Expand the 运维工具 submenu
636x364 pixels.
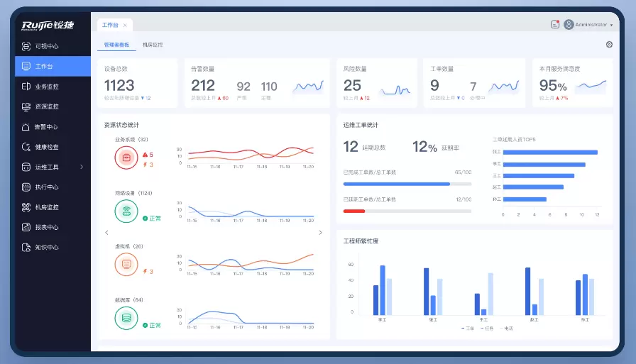81,167
